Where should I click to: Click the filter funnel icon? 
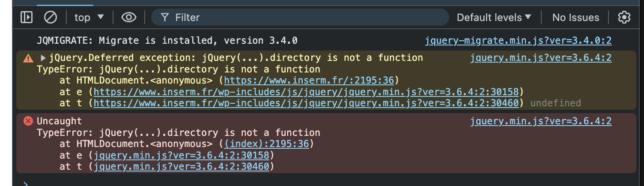pos(164,18)
